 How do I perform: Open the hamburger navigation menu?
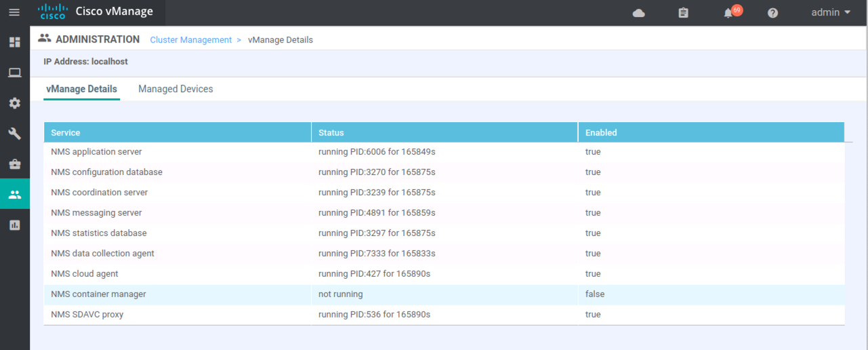coord(14,12)
